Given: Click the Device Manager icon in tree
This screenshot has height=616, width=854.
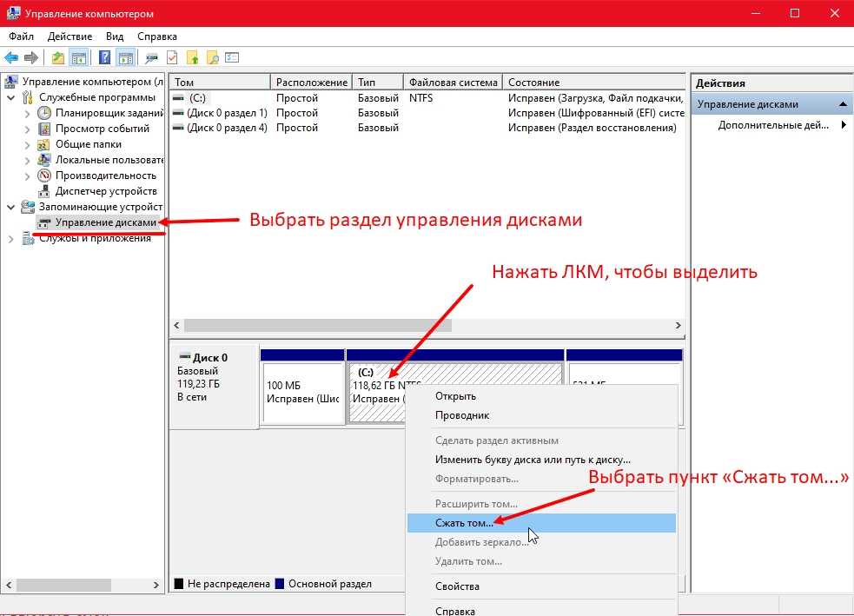Looking at the screenshot, I should 45,191.
